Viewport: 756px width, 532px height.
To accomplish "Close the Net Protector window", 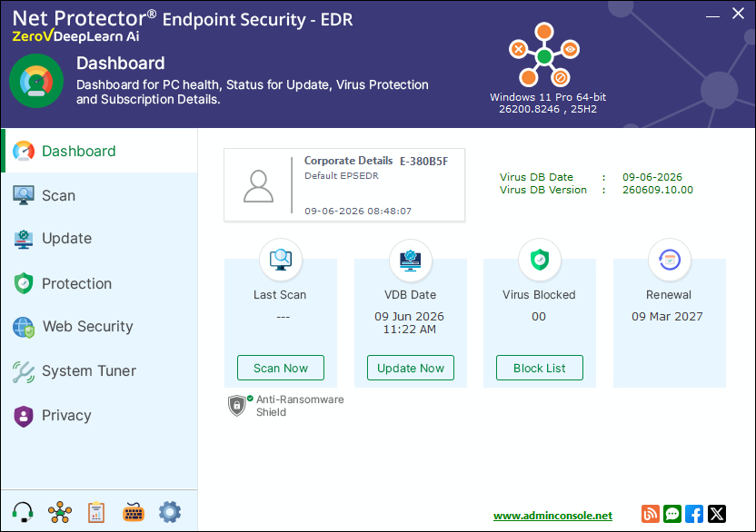I will click(738, 14).
